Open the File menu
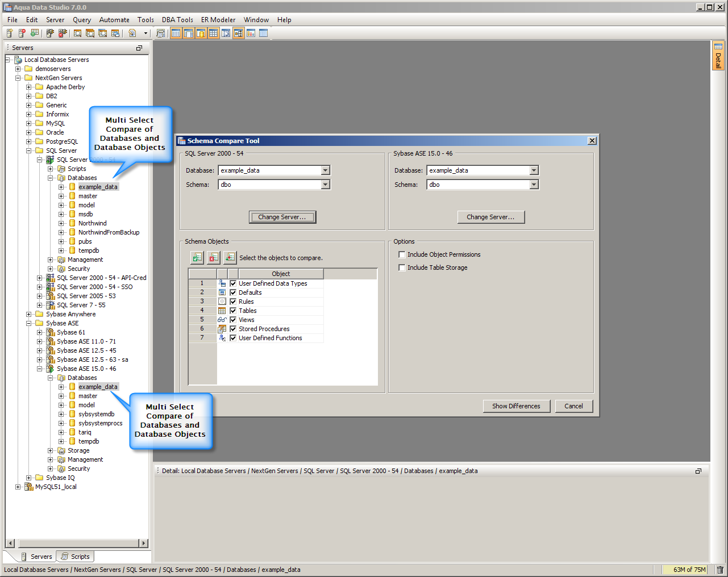Screen dimensions: 728x577 (x=13, y=20)
